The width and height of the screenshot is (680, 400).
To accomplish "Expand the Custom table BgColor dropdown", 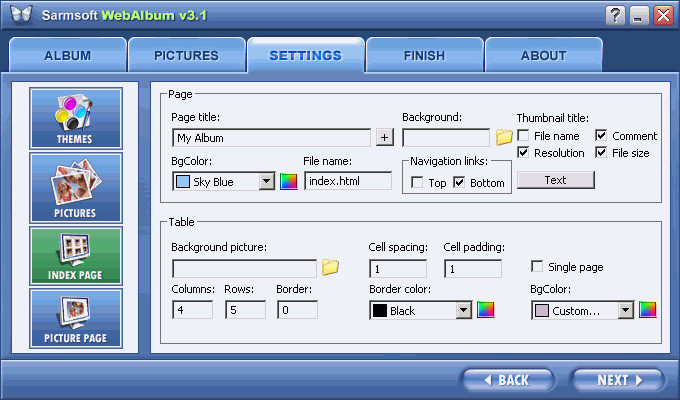I will (625, 310).
